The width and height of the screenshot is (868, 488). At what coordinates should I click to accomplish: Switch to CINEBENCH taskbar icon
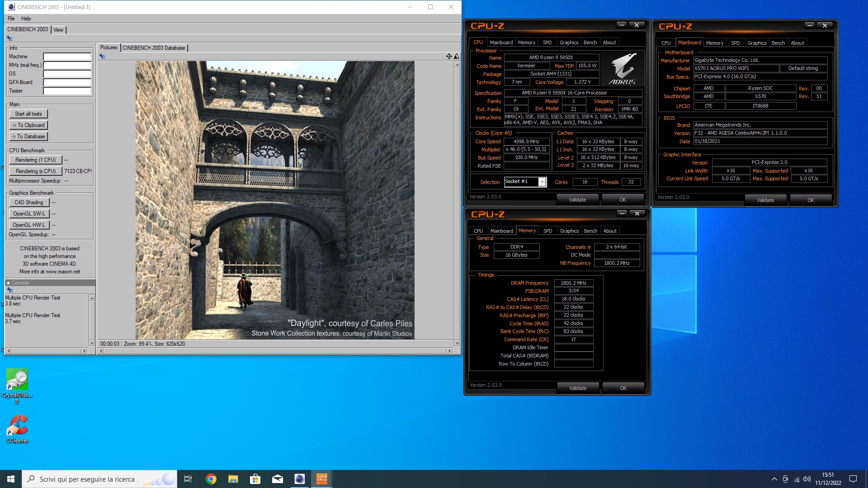[x=299, y=479]
